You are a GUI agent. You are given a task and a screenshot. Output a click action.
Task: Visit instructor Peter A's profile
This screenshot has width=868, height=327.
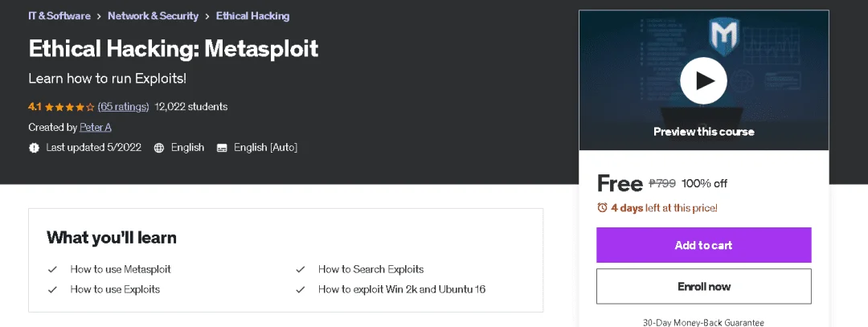[95, 127]
